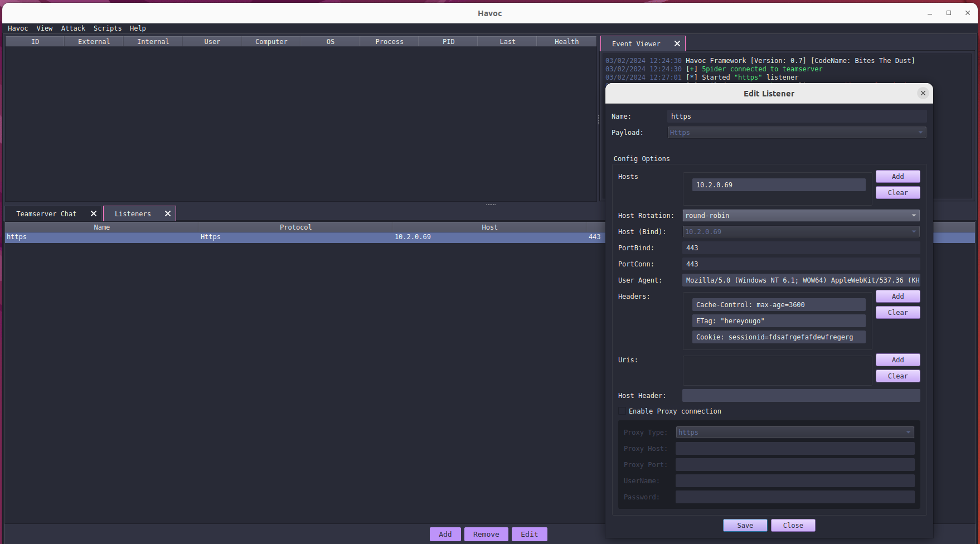Click the ID column header
Image resolution: width=980 pixels, height=544 pixels.
click(35, 42)
